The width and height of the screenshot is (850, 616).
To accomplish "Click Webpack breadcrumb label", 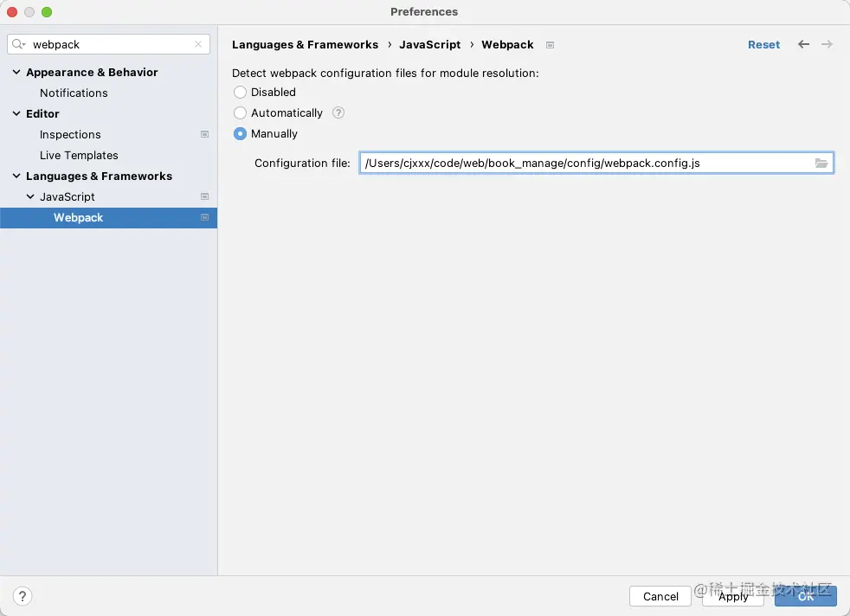I will point(507,44).
